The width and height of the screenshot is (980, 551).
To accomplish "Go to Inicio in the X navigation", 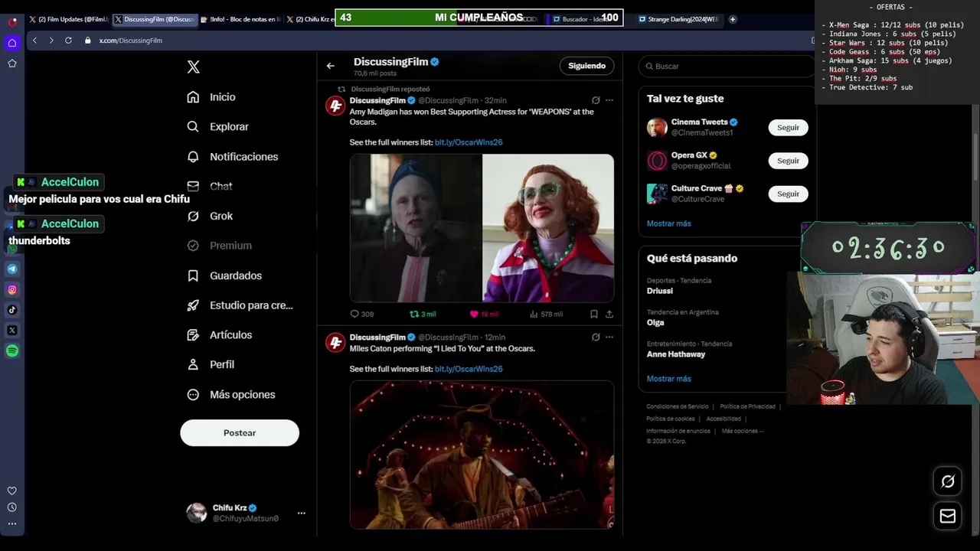I will 212,97.
